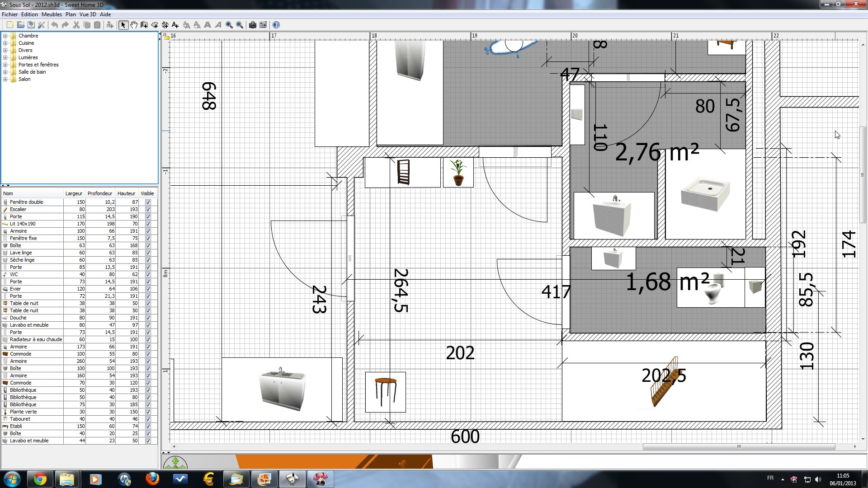This screenshot has width=868, height=488.
Task: Select the Add text label tool
Action: coord(175,25)
